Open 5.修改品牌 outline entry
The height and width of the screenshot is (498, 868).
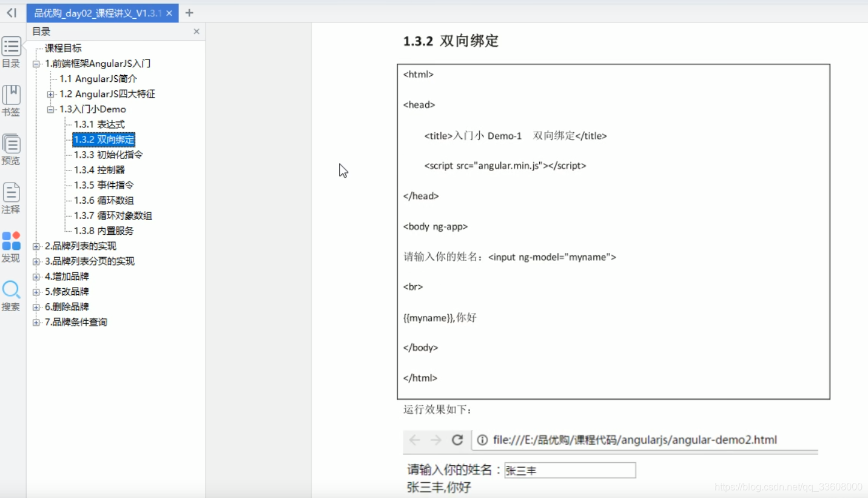[67, 292]
